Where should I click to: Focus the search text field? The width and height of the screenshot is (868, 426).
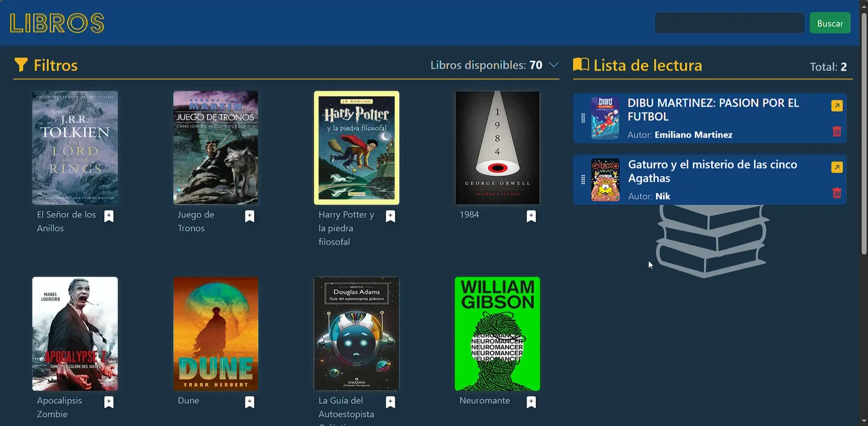click(x=729, y=23)
